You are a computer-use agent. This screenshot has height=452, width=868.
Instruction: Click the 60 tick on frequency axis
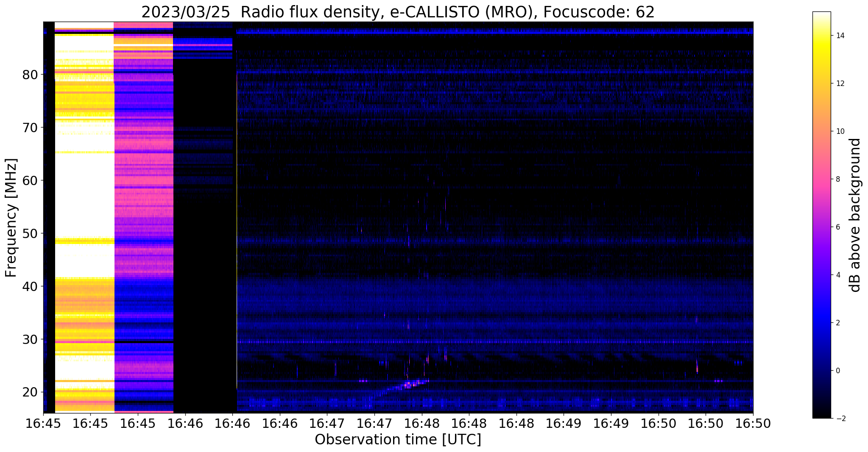pyautogui.click(x=31, y=180)
